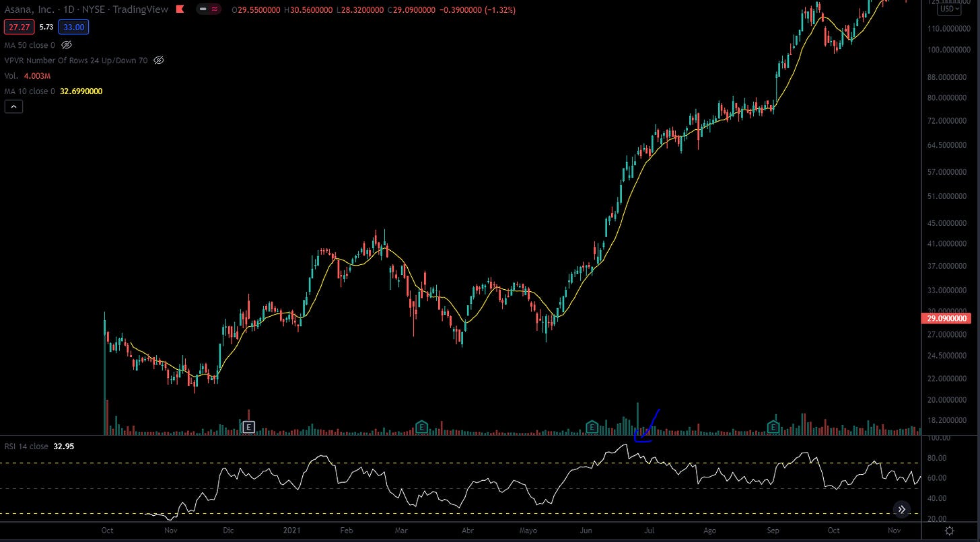Click the Feb label on the time axis

[x=346, y=531]
